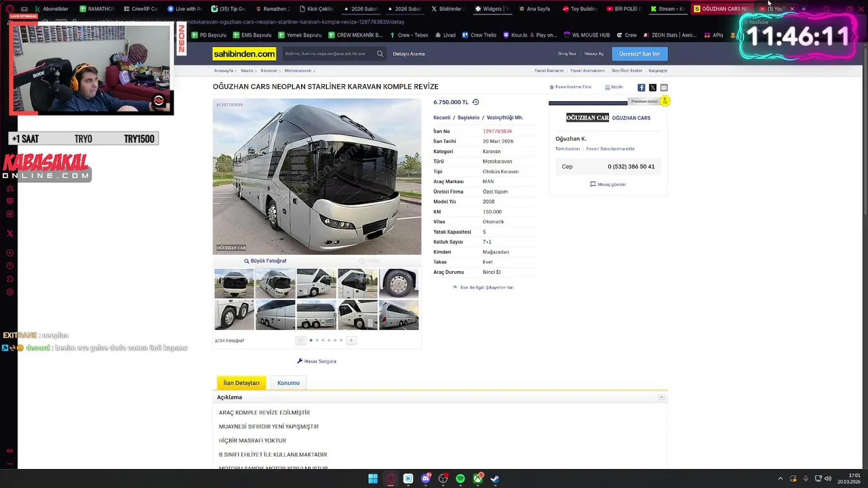Click Yazdır print link

(614, 87)
